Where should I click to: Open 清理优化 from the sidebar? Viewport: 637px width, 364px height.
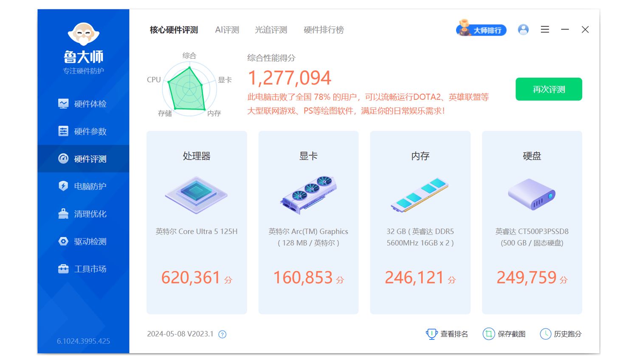[83, 214]
